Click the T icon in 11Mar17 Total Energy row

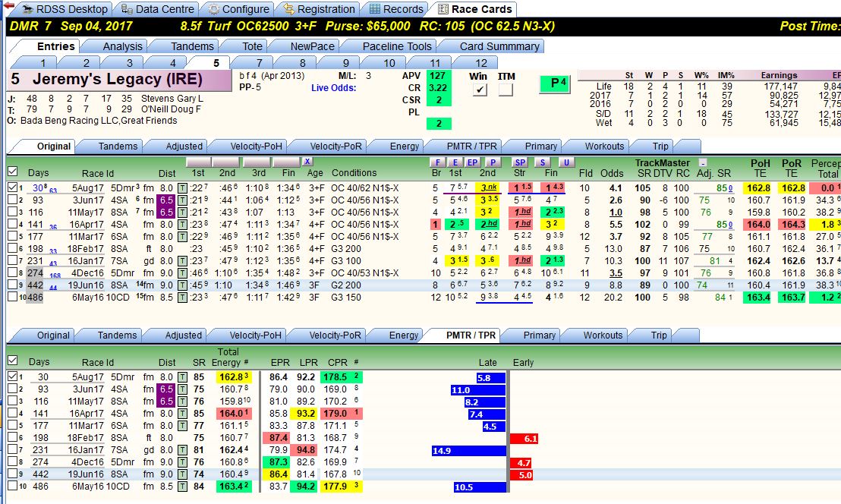[182, 426]
